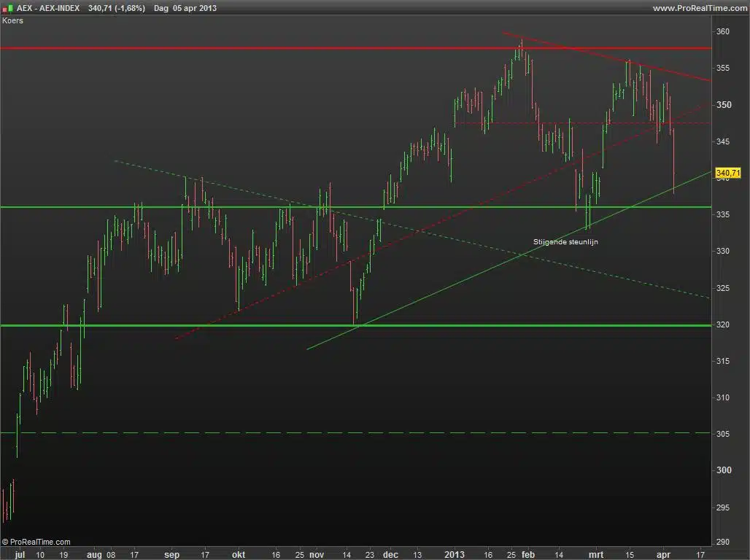Click the 360 label on price axis

[722, 32]
